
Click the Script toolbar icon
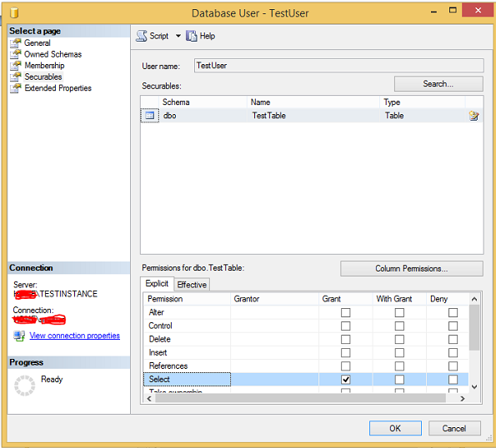[x=142, y=36]
